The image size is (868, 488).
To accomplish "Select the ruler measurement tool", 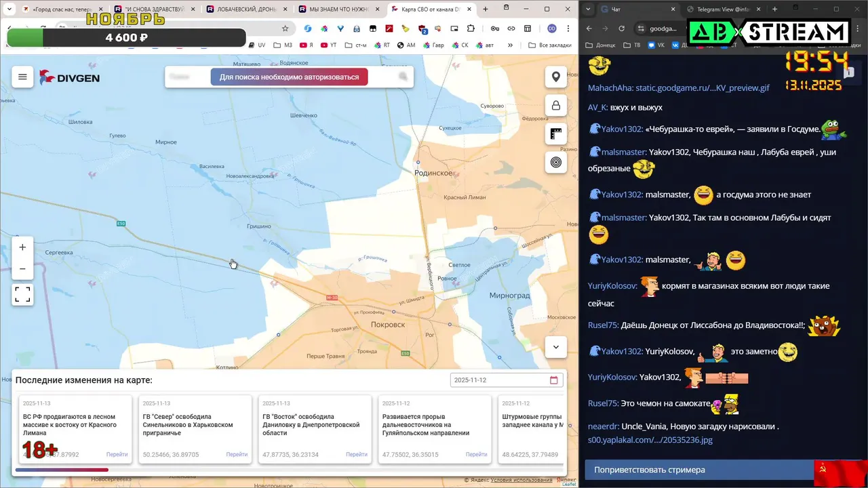I will tap(556, 134).
